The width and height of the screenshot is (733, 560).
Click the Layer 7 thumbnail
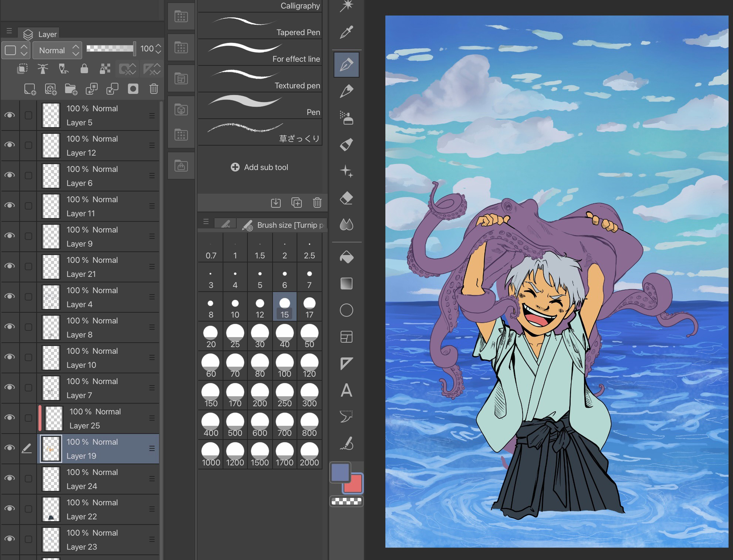(51, 388)
